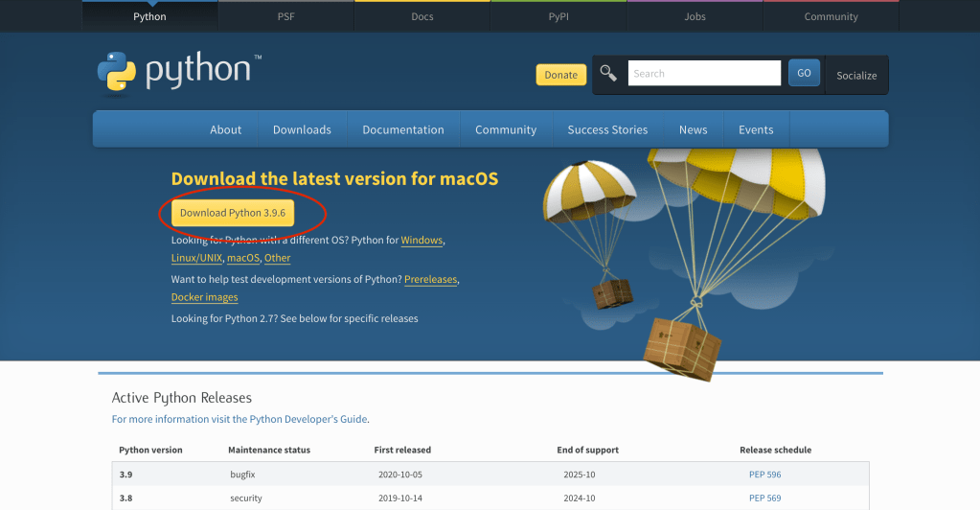Type in the Search input field
980x510 pixels.
[704, 73]
